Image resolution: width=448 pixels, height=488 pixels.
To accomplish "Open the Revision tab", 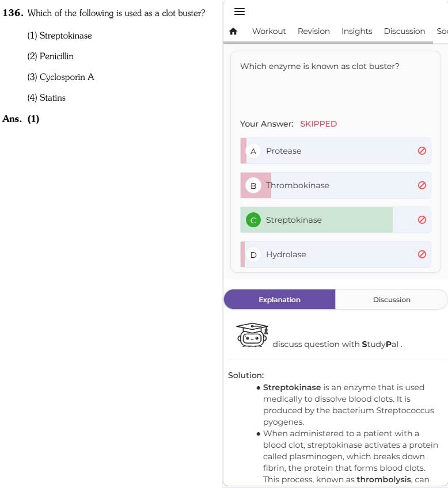I will (313, 31).
